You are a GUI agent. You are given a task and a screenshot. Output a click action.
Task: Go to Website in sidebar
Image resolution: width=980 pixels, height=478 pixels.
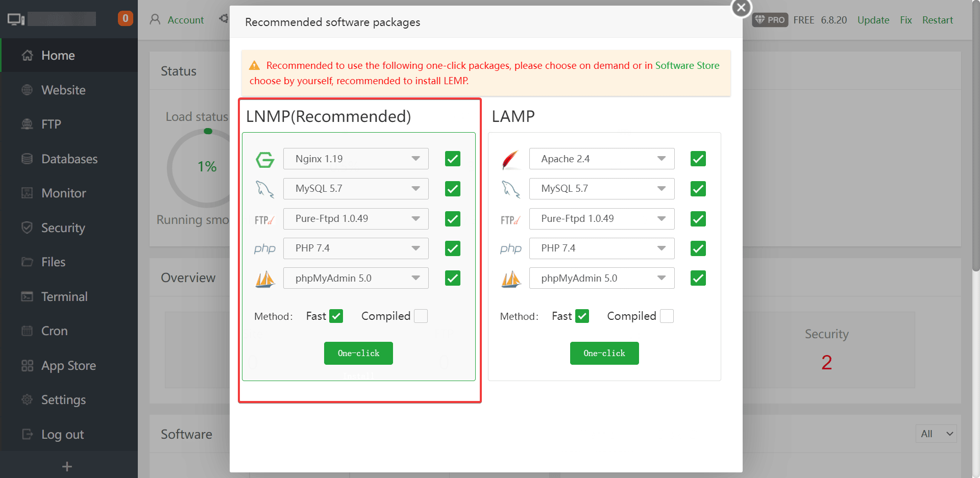[x=69, y=90]
